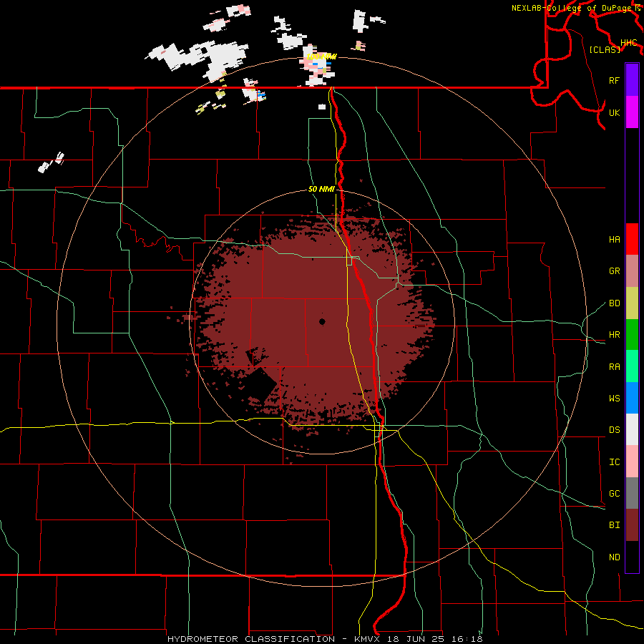Click the [CLAS] units label
644x644 pixels.
click(605, 49)
